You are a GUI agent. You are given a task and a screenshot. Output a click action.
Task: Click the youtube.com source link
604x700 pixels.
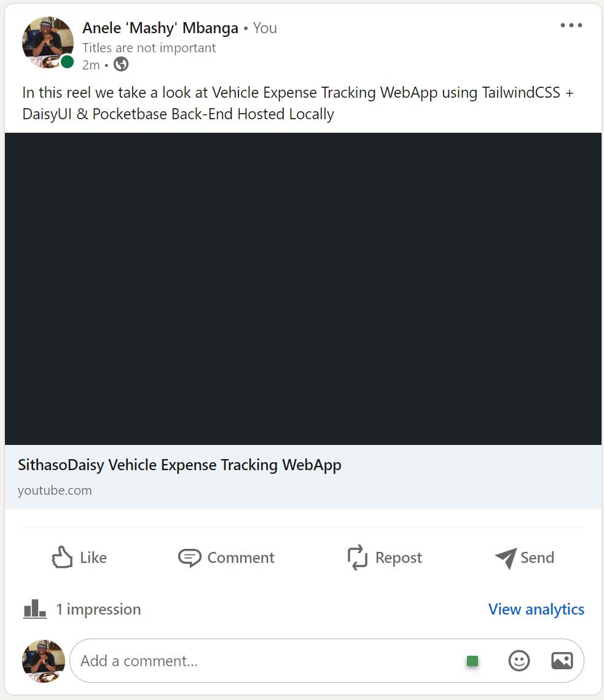tap(55, 490)
